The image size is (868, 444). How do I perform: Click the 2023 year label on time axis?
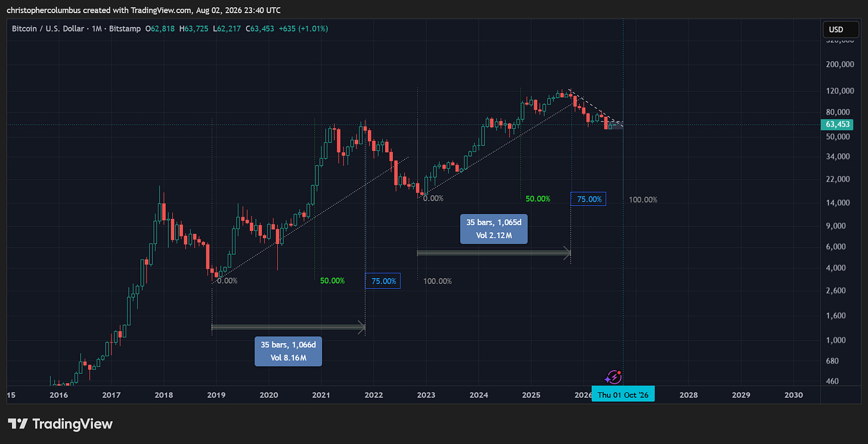pyautogui.click(x=426, y=395)
